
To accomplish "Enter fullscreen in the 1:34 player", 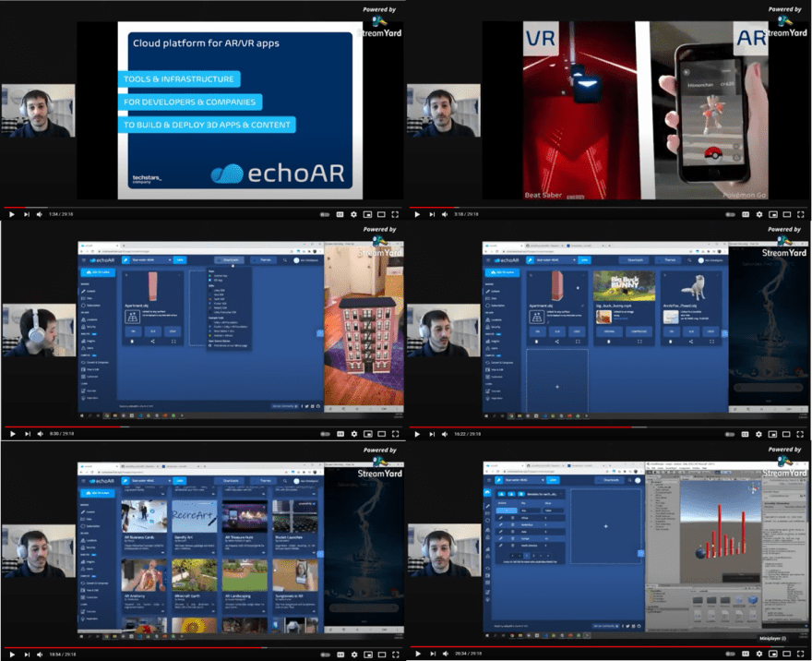I will (395, 214).
